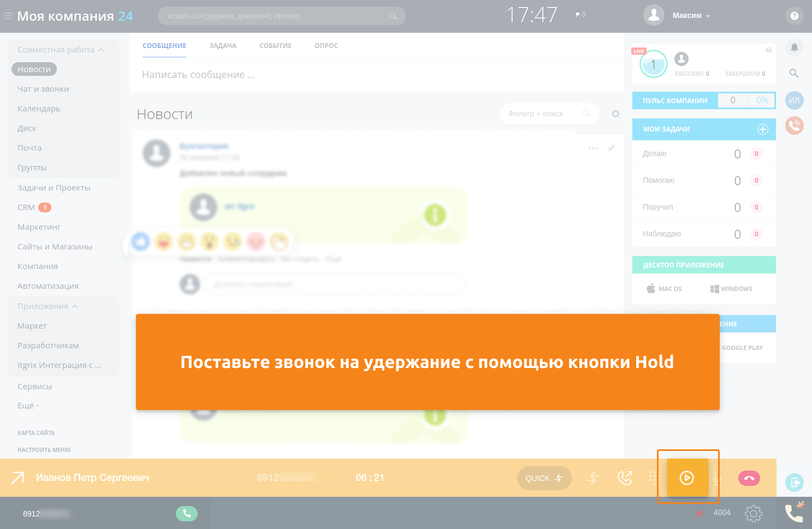Hang up the call with red phone icon
Image resolution: width=812 pixels, height=529 pixels.
point(749,478)
